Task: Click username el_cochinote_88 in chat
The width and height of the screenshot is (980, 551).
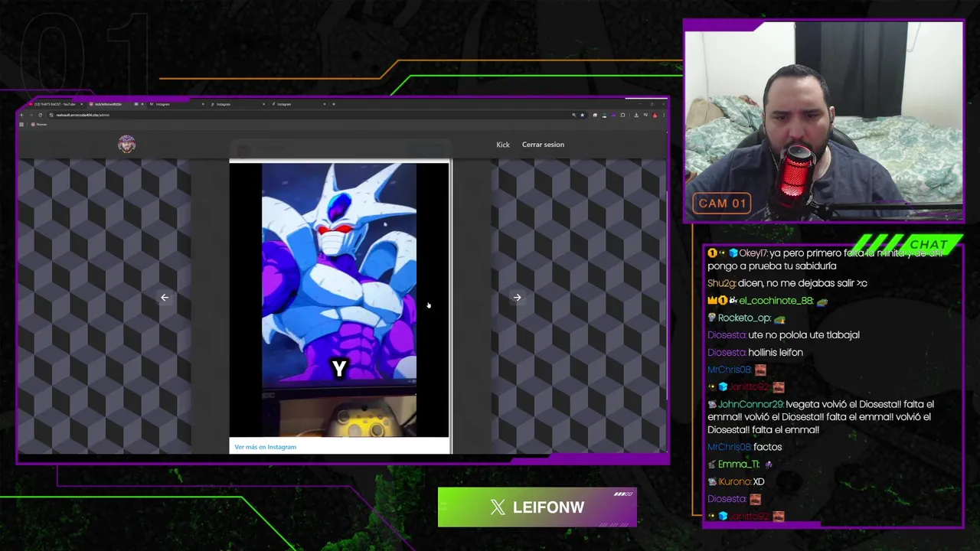Action: pyautogui.click(x=776, y=301)
